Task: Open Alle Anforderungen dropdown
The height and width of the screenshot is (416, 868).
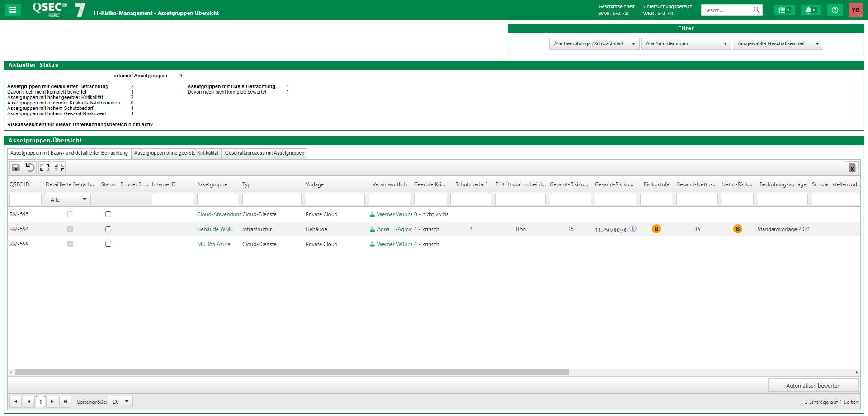Action: (686, 44)
